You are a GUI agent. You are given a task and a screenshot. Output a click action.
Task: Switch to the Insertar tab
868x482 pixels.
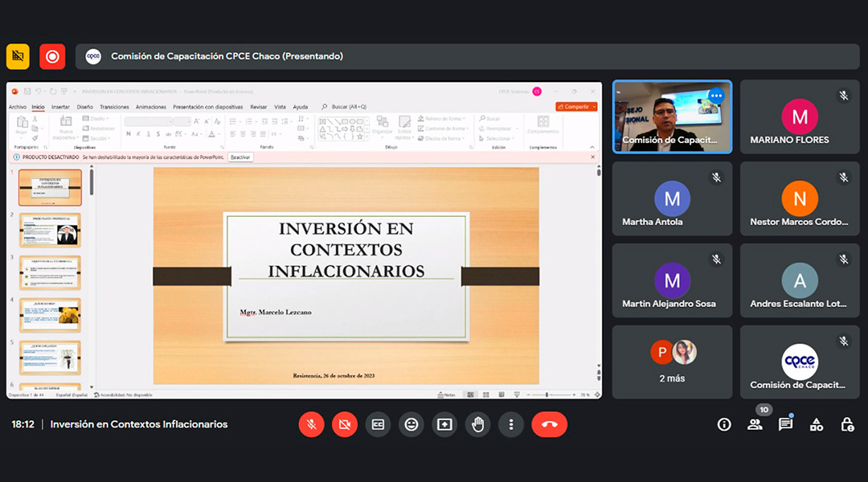[60, 107]
